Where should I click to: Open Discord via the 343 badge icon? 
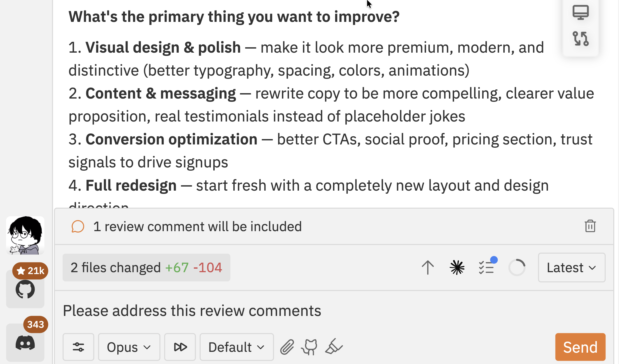pos(25,342)
